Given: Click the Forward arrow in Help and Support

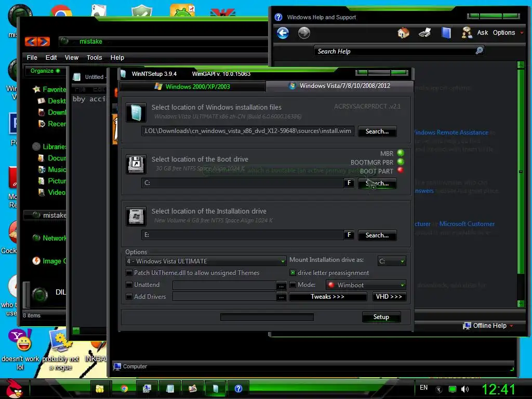Looking at the screenshot, I should pos(303,33).
